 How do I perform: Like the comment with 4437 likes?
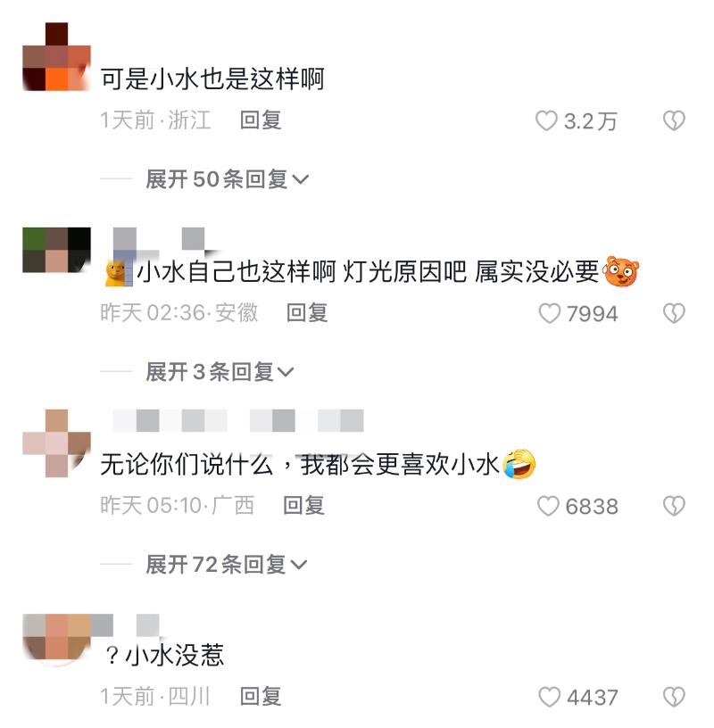[549, 698]
